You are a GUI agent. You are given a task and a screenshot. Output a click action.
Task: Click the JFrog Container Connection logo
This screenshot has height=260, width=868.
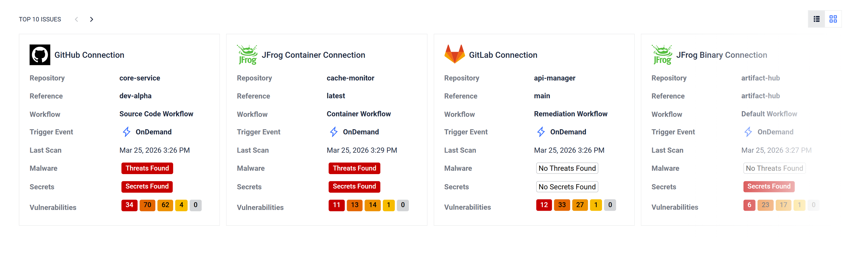pyautogui.click(x=247, y=55)
